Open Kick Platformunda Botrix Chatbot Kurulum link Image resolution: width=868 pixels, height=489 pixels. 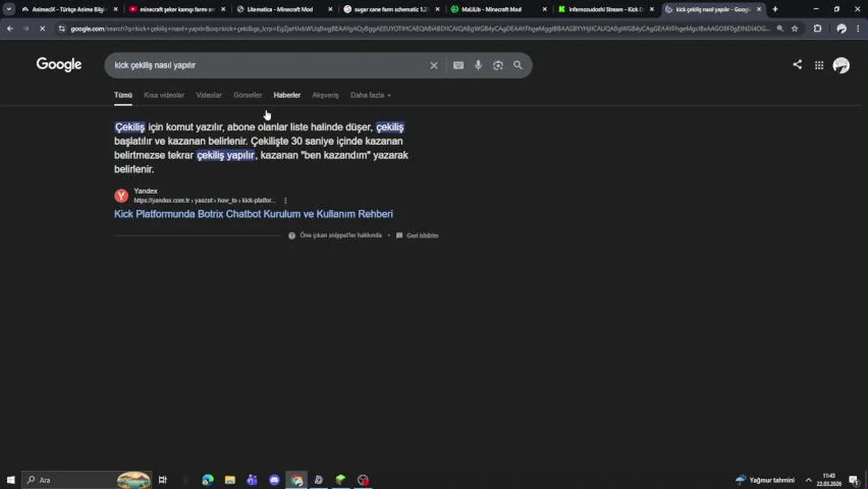[253, 214]
